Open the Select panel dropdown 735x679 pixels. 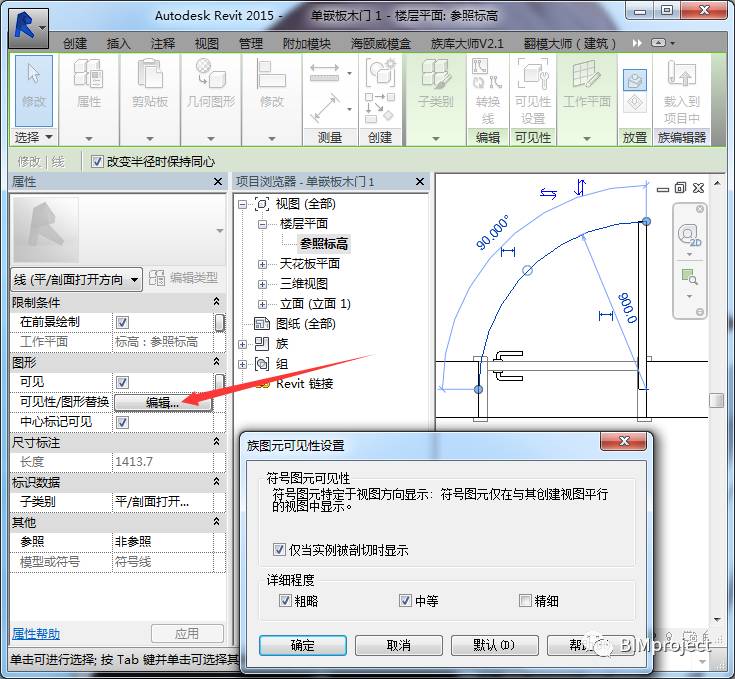pos(34,137)
